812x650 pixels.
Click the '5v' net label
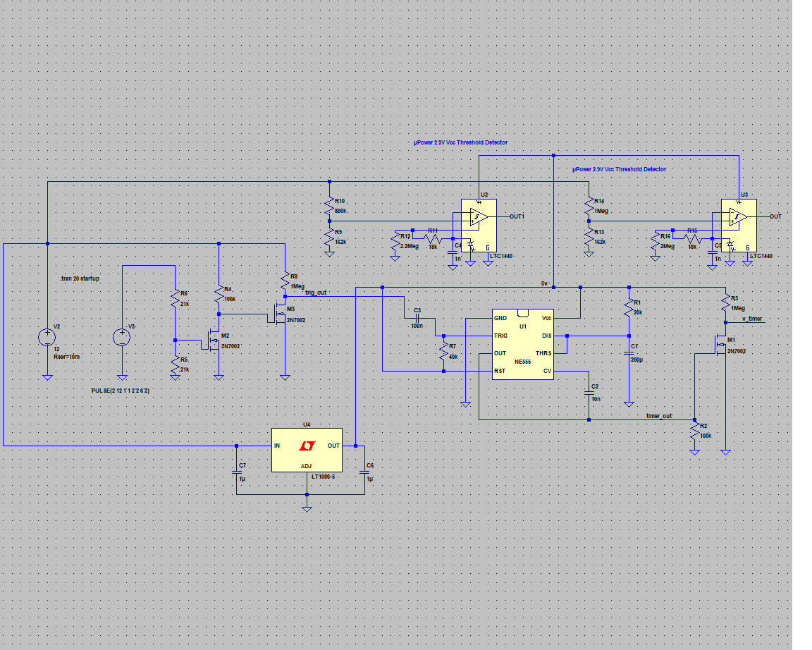543,283
